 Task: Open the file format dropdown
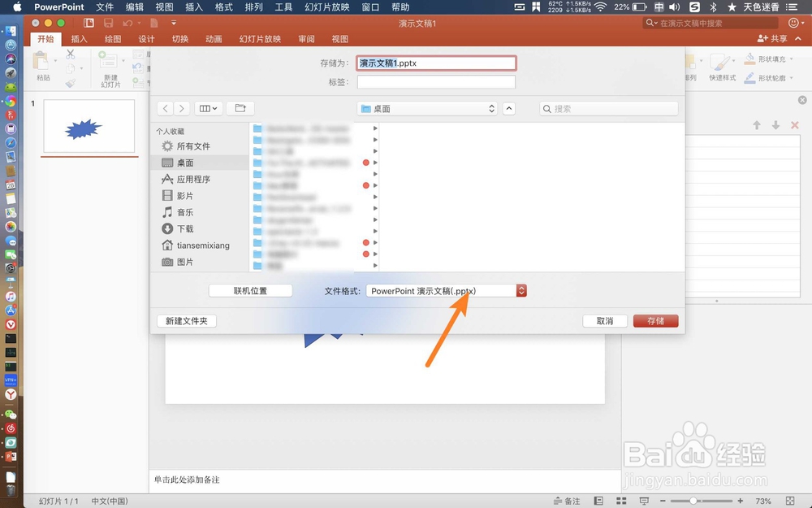pyautogui.click(x=446, y=291)
